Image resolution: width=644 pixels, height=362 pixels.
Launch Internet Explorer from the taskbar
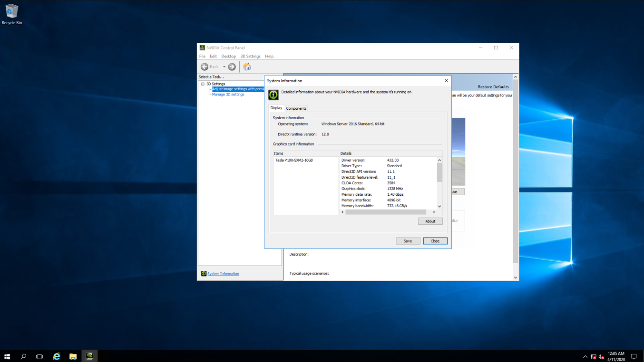(56, 356)
